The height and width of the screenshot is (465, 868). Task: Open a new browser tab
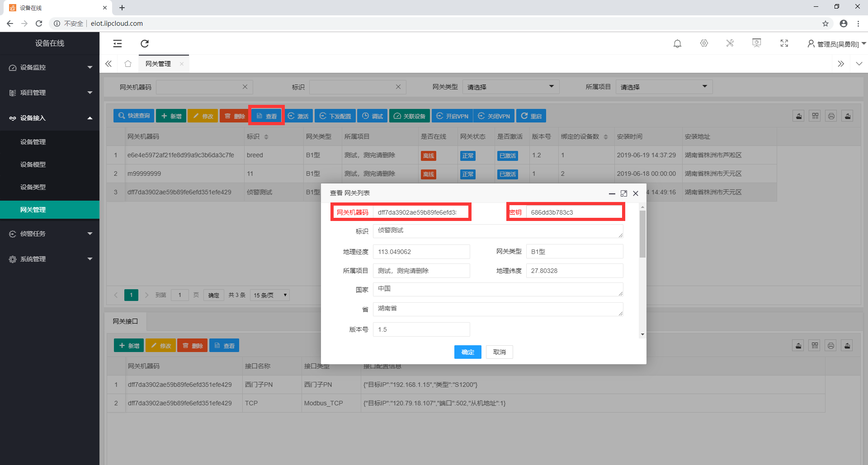coord(122,8)
